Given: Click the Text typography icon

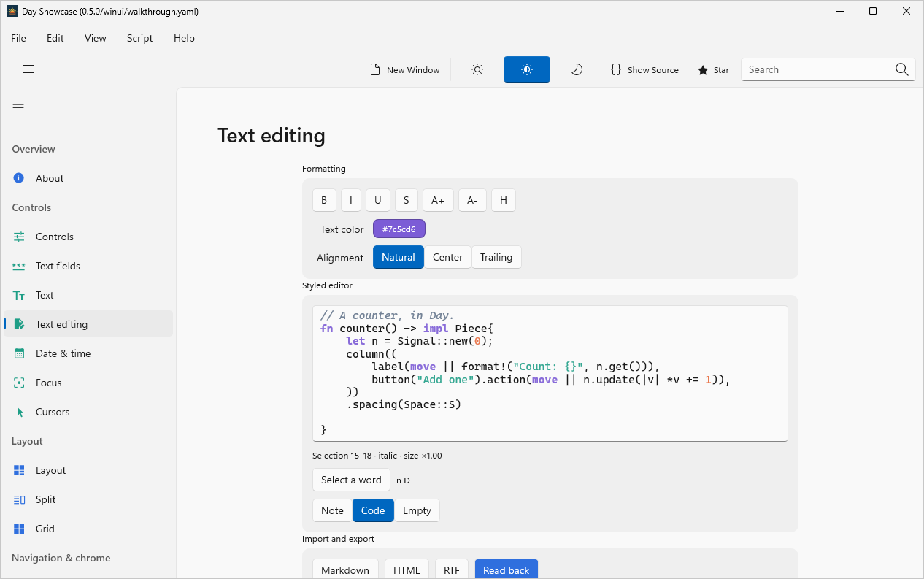Looking at the screenshot, I should tap(19, 295).
